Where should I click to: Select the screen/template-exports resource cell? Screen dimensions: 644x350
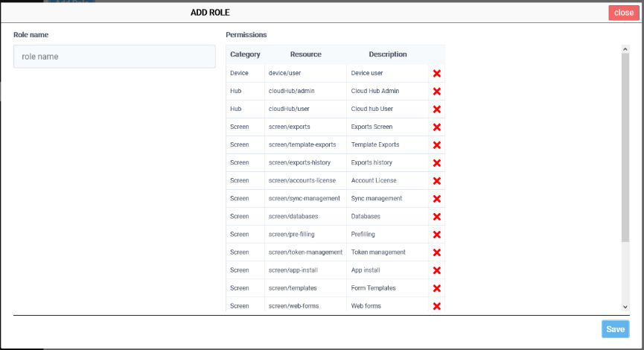[x=305, y=144]
